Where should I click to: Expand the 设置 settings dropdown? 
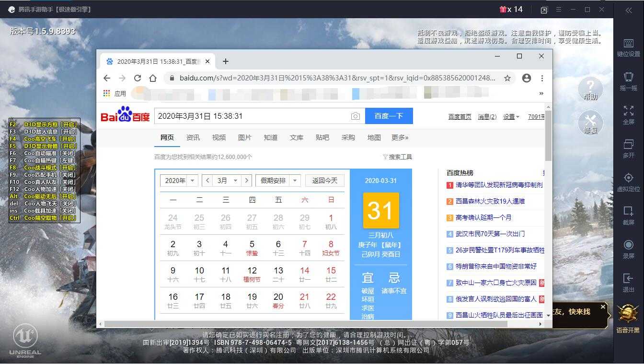(x=511, y=116)
